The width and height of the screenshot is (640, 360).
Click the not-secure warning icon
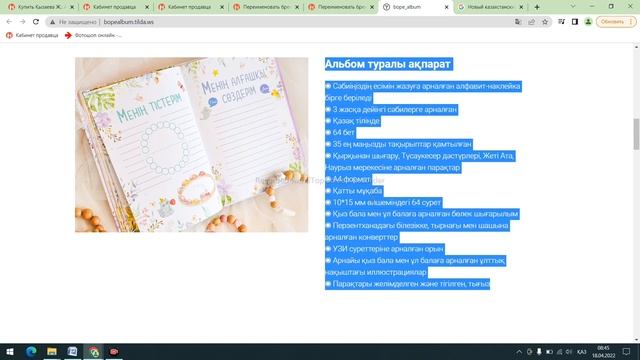[52, 22]
